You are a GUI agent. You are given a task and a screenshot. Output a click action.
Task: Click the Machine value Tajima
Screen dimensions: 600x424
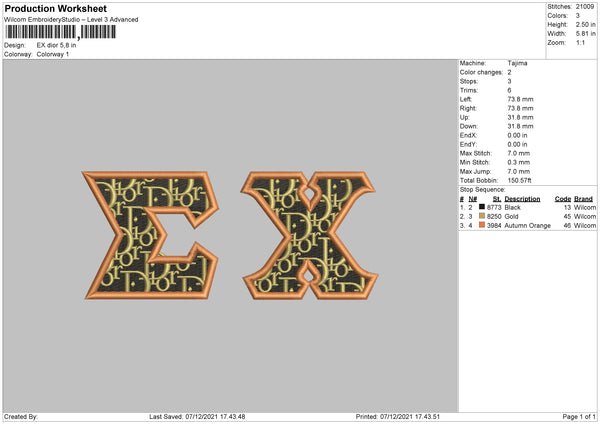517,63
